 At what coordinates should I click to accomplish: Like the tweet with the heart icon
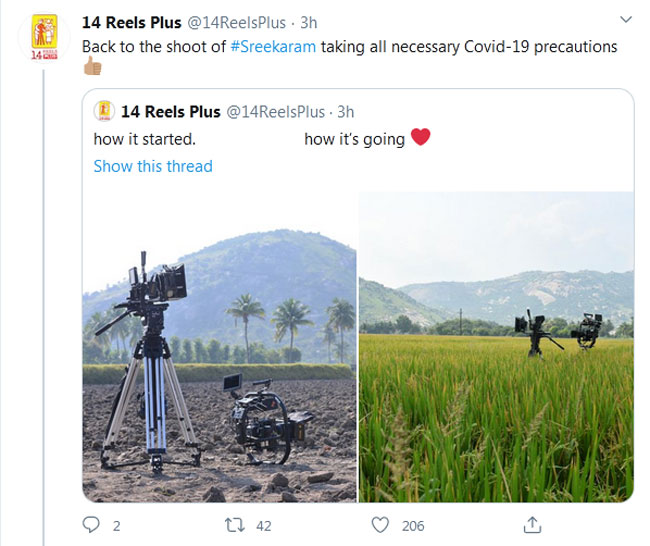pos(380,525)
